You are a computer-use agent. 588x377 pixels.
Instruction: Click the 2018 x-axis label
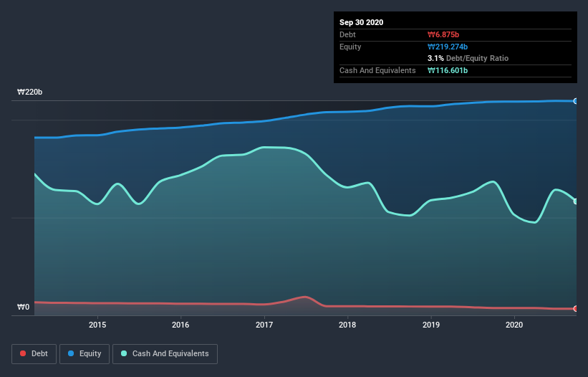[347, 325]
